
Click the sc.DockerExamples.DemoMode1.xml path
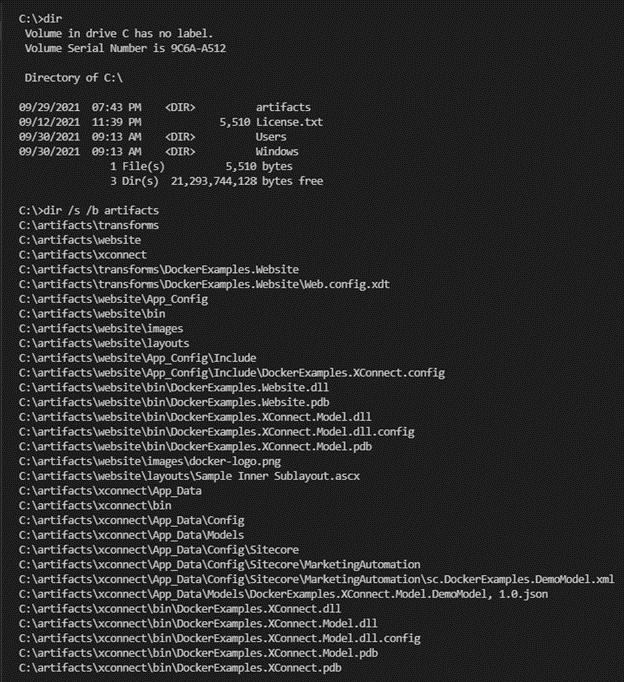[x=317, y=579]
